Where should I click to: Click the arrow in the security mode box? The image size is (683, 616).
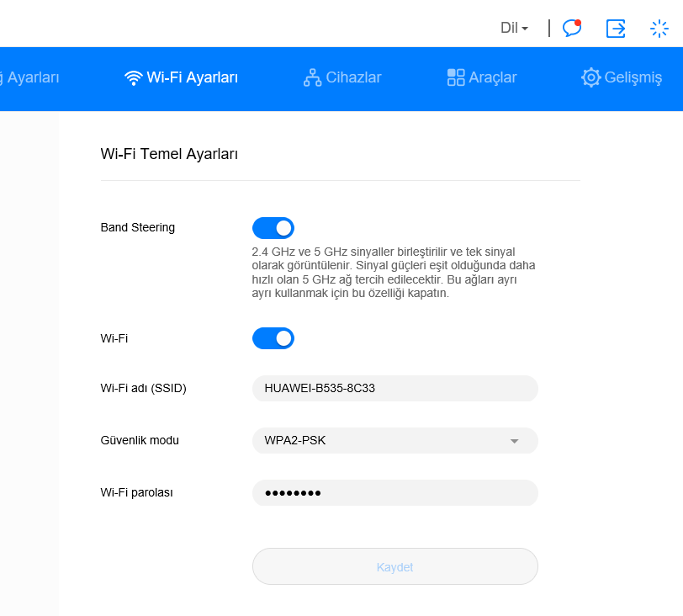click(x=515, y=441)
